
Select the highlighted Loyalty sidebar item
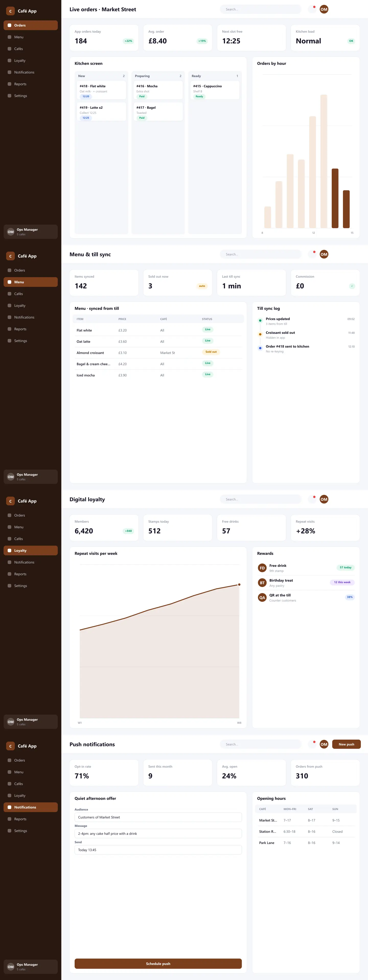pos(30,550)
